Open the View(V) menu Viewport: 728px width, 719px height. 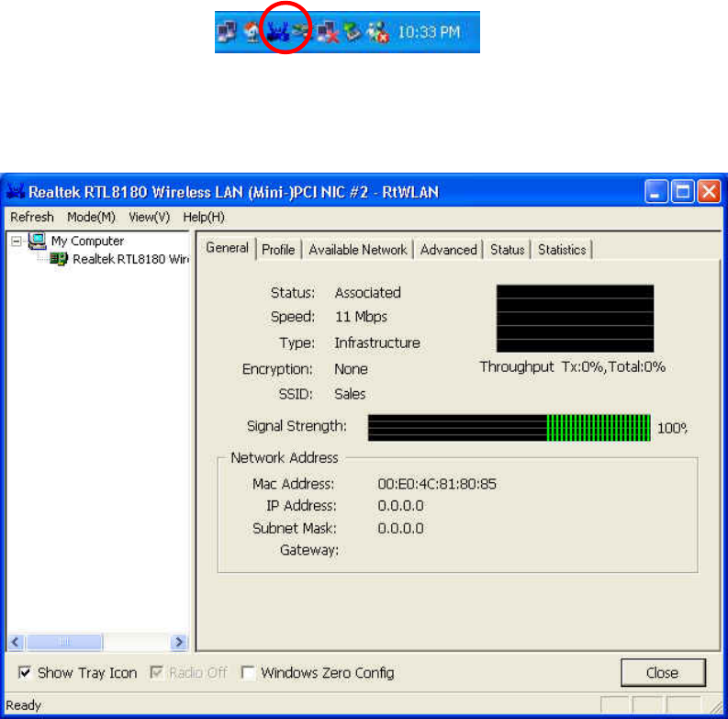coord(149,217)
